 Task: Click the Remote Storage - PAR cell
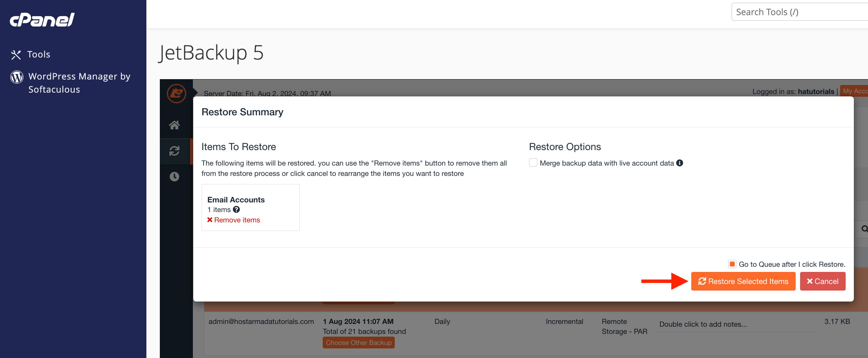pos(624,326)
